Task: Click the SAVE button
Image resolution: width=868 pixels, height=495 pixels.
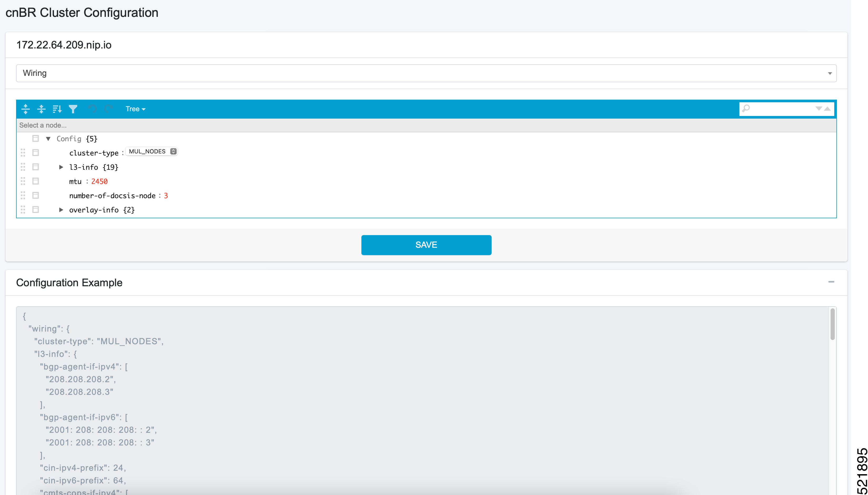Action: tap(426, 245)
